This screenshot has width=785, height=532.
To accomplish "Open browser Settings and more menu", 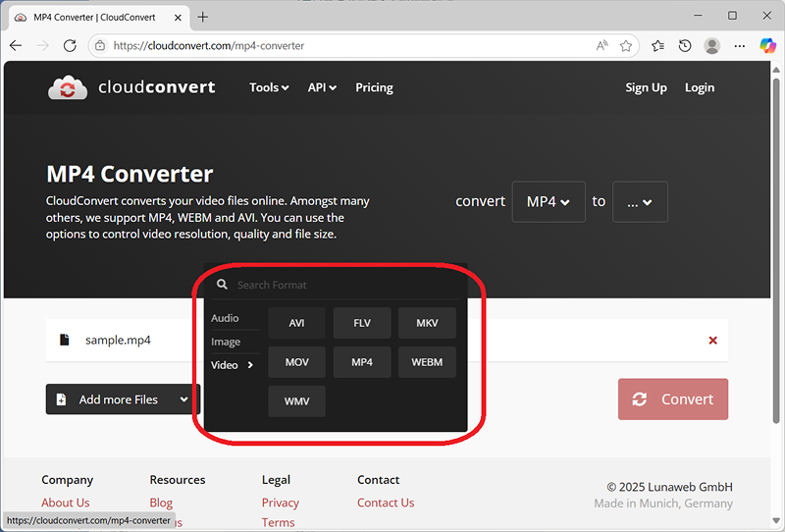I will 740,45.
